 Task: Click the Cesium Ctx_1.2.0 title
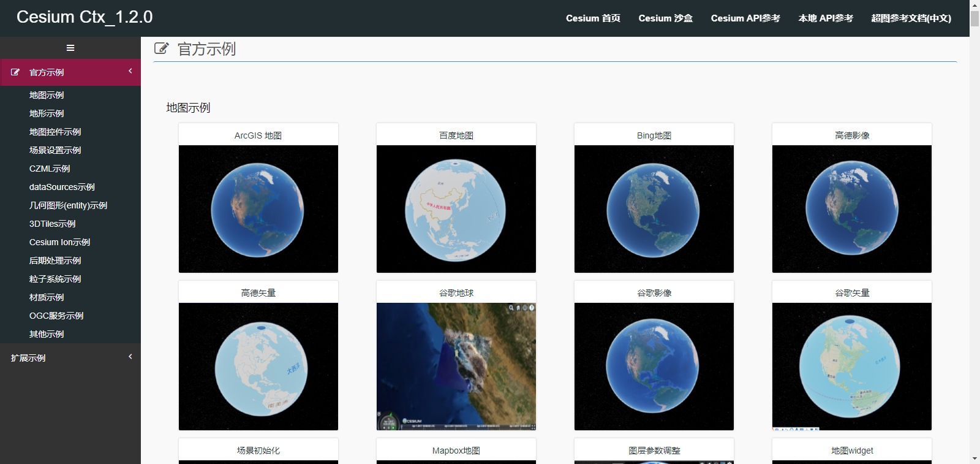85,17
